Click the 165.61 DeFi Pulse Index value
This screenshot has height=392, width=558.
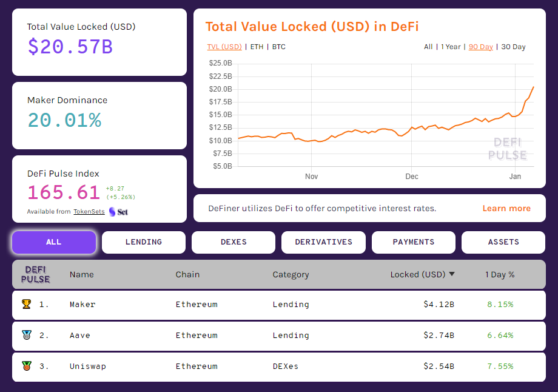pyautogui.click(x=64, y=192)
